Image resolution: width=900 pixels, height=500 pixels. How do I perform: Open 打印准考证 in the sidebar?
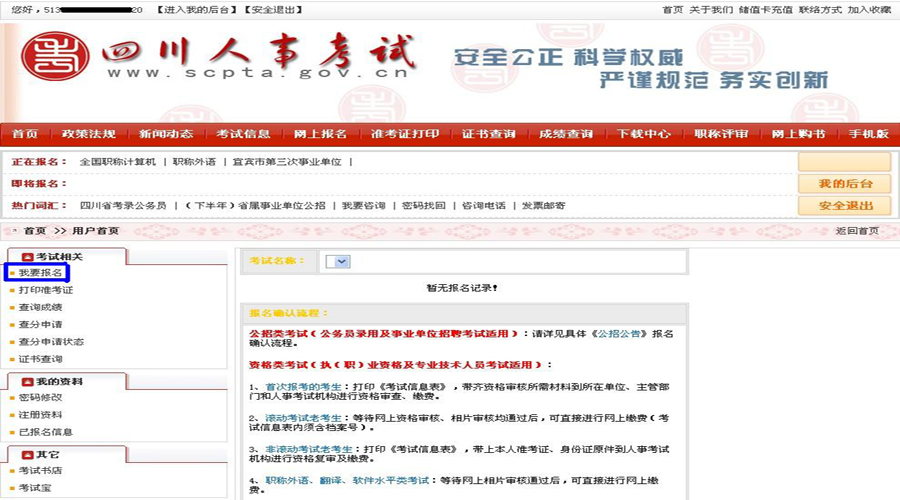pyautogui.click(x=45, y=290)
